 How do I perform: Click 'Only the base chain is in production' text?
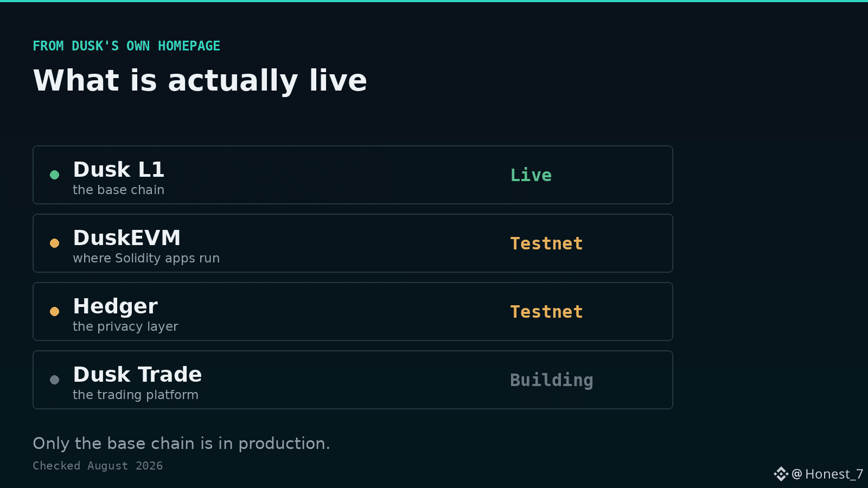click(x=181, y=444)
